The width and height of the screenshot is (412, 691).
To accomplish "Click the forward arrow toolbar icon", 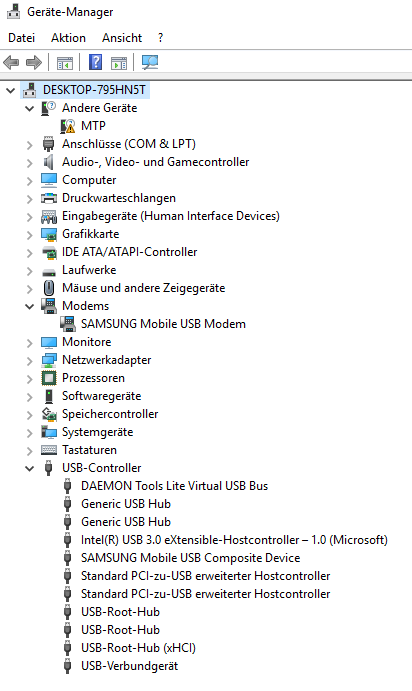I will pyautogui.click(x=34, y=63).
